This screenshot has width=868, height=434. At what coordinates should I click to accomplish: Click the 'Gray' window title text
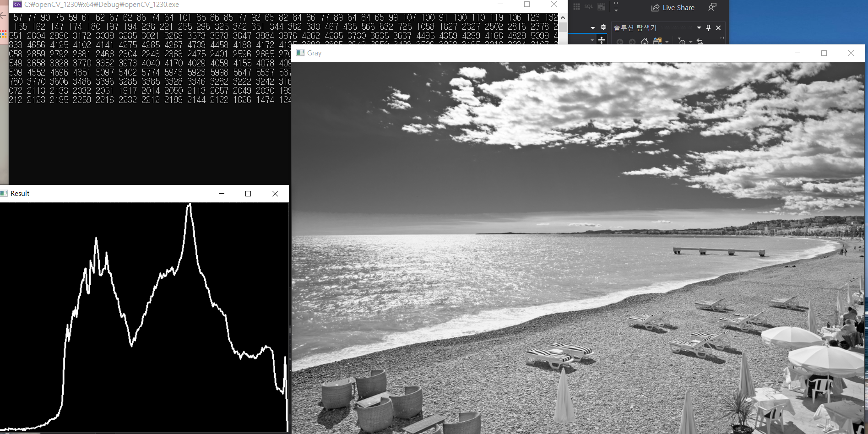point(314,53)
